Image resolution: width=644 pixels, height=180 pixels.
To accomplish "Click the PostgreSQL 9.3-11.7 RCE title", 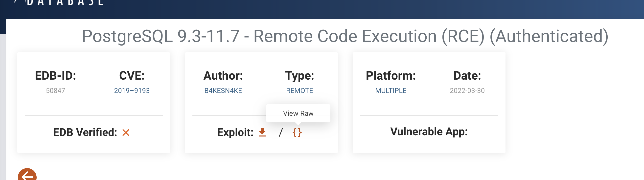I will pos(345,36).
